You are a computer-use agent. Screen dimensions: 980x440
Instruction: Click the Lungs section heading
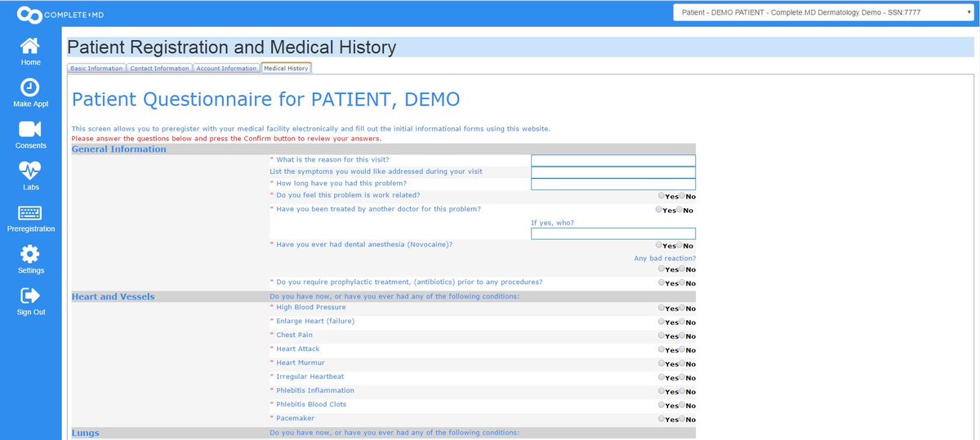coord(86,433)
